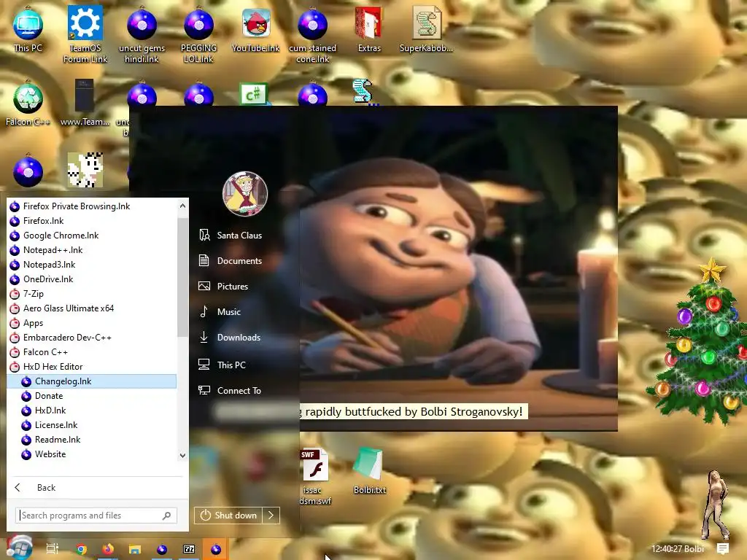
Task: Launch Firefox from taskbar
Action: [x=108, y=549]
